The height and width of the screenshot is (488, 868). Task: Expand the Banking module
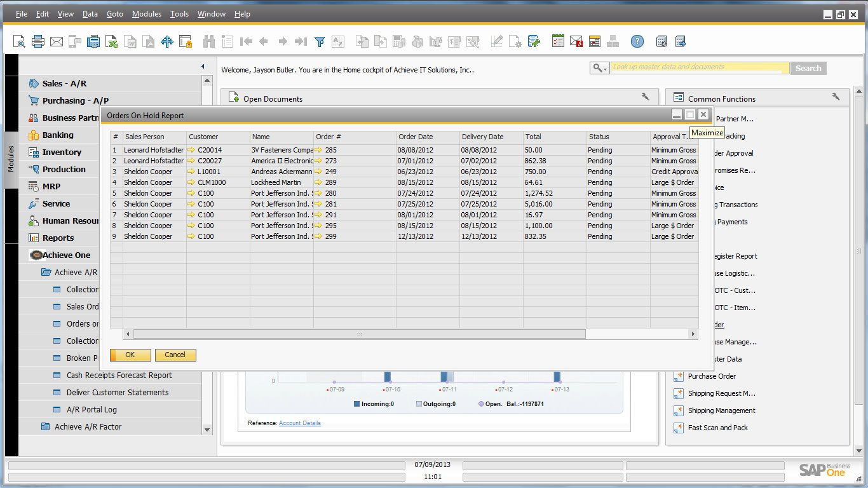58,135
